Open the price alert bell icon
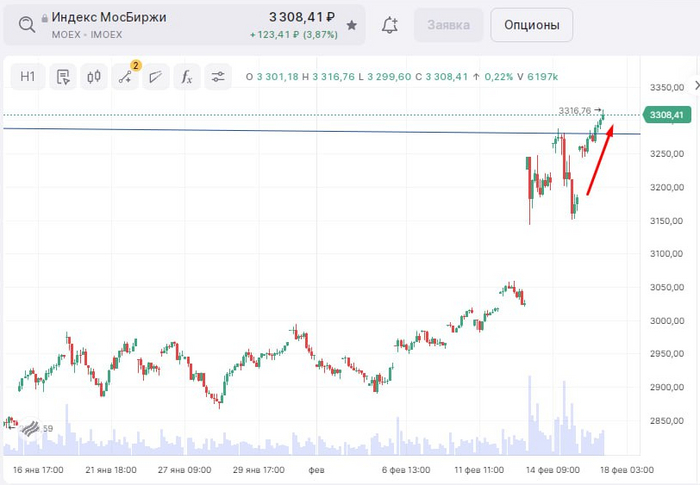The image size is (700, 485). (390, 24)
